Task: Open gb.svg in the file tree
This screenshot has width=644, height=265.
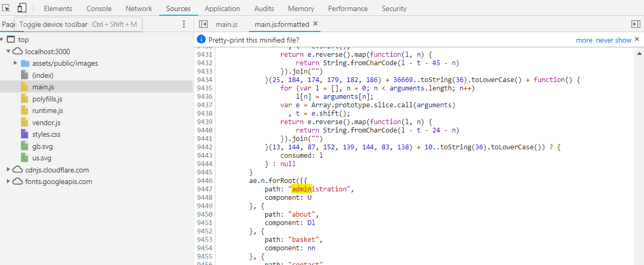Action: pos(42,146)
